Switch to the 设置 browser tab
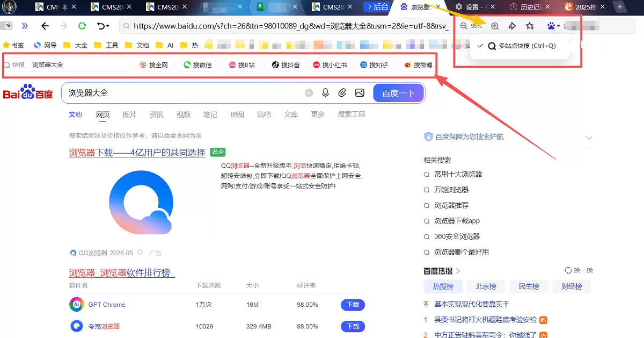The height and width of the screenshot is (338, 644). tap(474, 7)
